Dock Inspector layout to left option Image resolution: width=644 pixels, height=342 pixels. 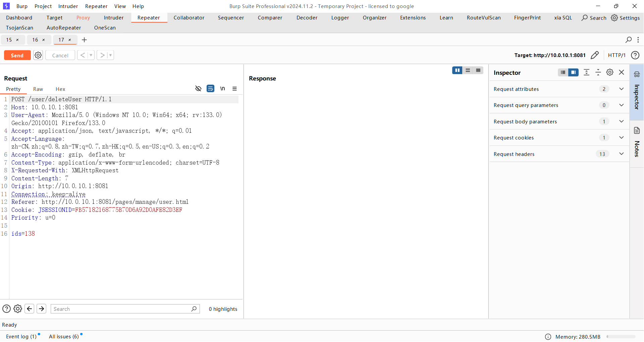coord(563,72)
